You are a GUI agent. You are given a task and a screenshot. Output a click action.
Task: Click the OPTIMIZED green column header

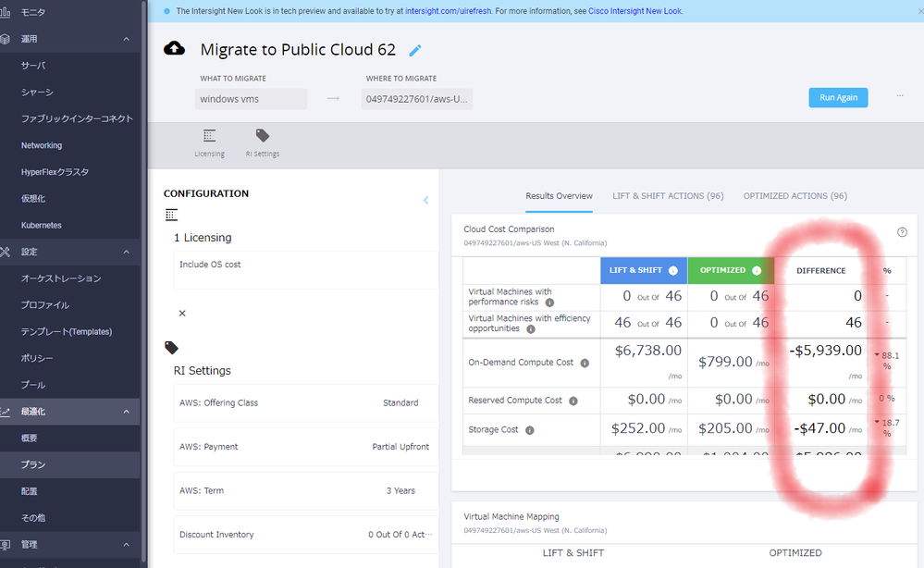(x=731, y=270)
